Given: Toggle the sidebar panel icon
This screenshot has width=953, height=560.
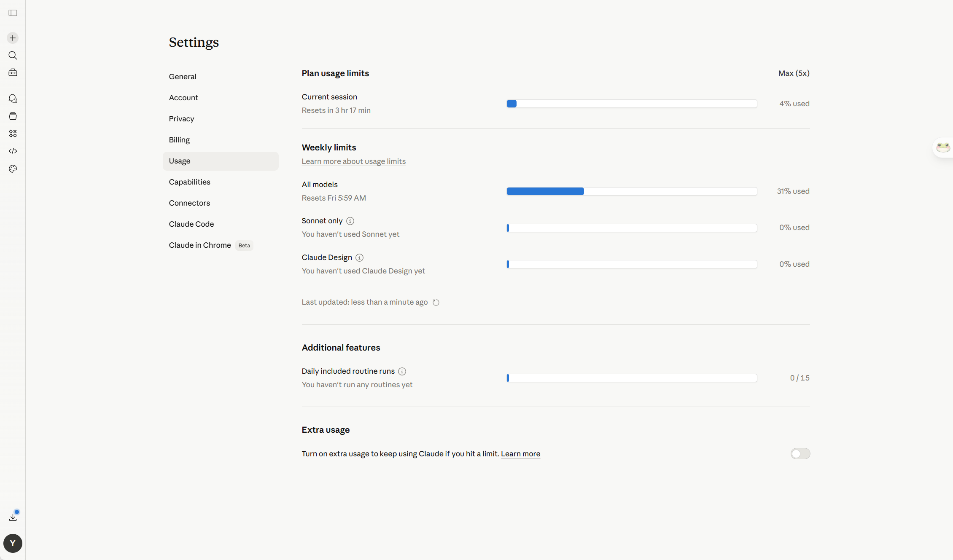Looking at the screenshot, I should (13, 13).
